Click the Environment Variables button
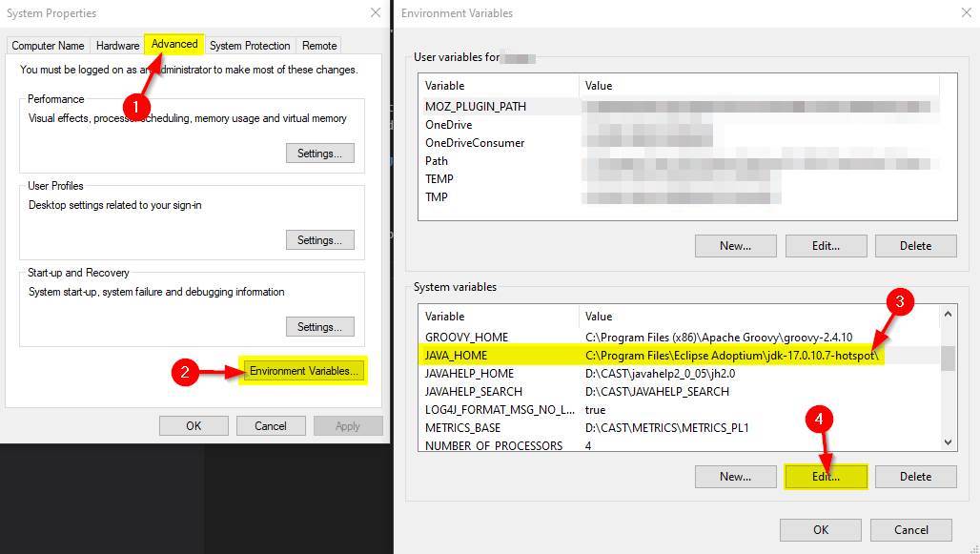The height and width of the screenshot is (554, 980). click(304, 371)
